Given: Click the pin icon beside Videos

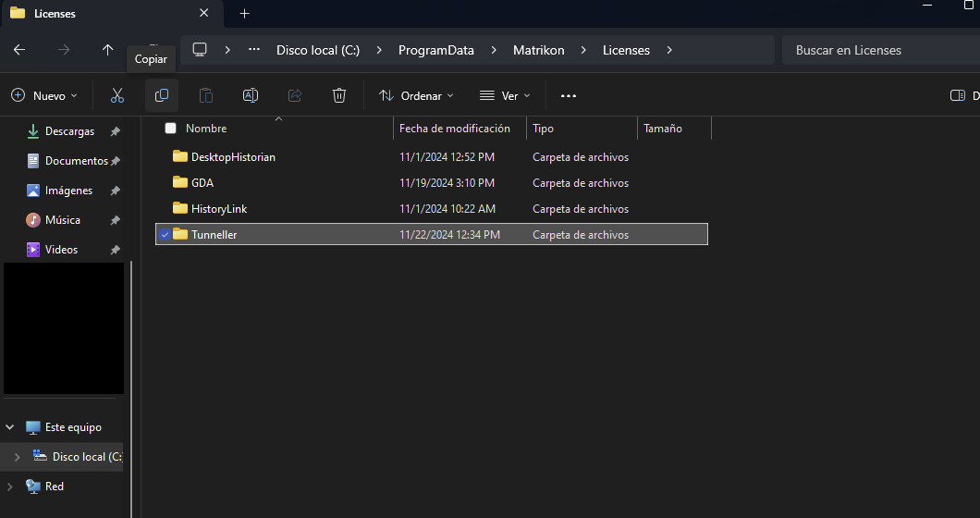Looking at the screenshot, I should [115, 250].
